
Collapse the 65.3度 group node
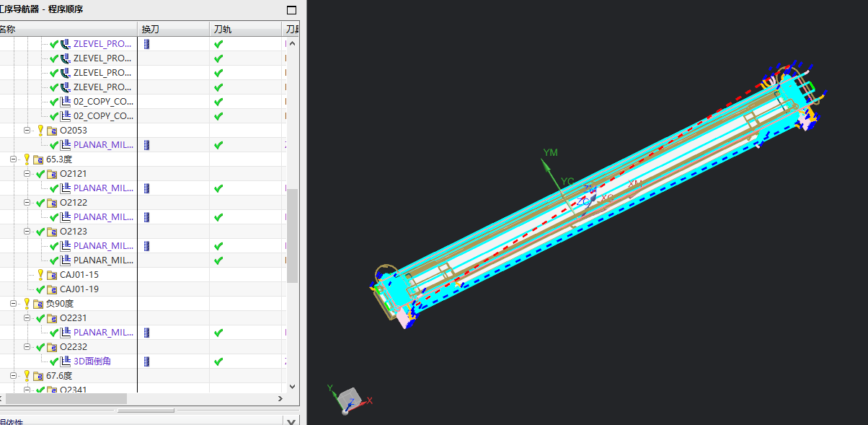click(14, 159)
